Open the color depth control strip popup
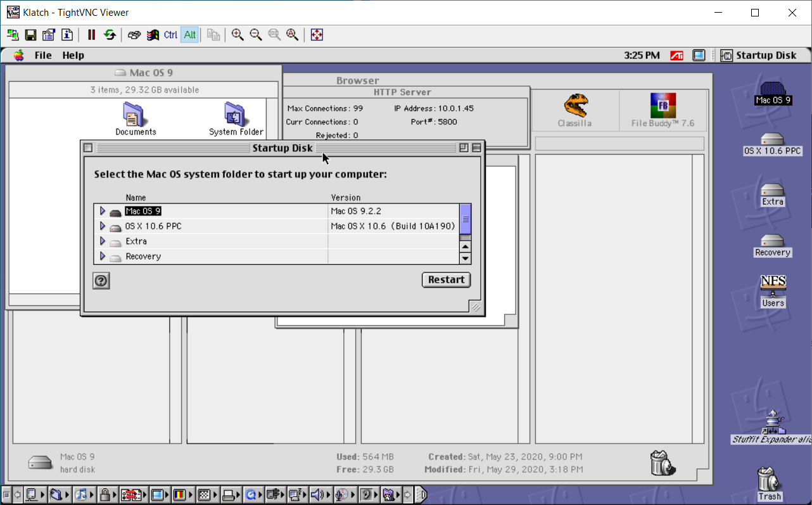The height and width of the screenshot is (505, 812). click(182, 494)
